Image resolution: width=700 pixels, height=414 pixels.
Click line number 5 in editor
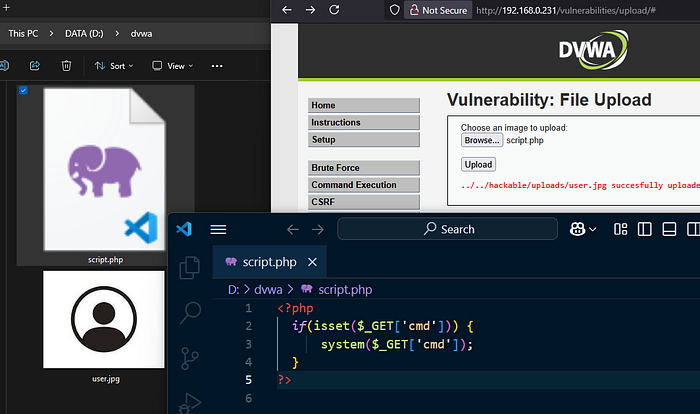[x=249, y=380]
